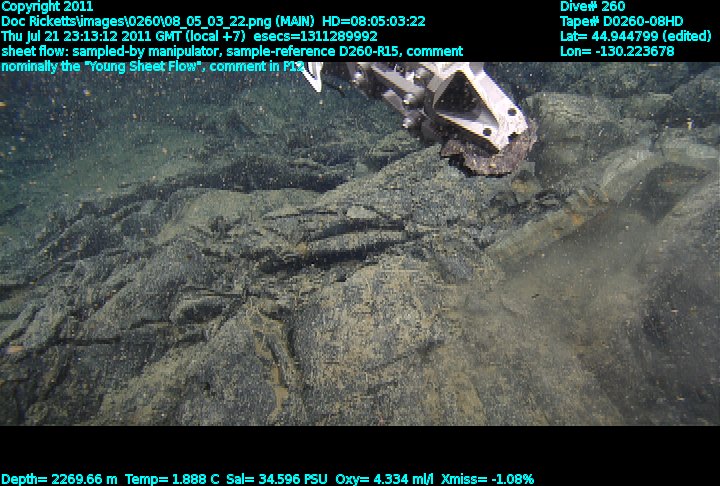Viewport: 720px width, 486px height.
Task: Click the "Tape# D0260-08HD" text
Action: [x=621, y=22]
